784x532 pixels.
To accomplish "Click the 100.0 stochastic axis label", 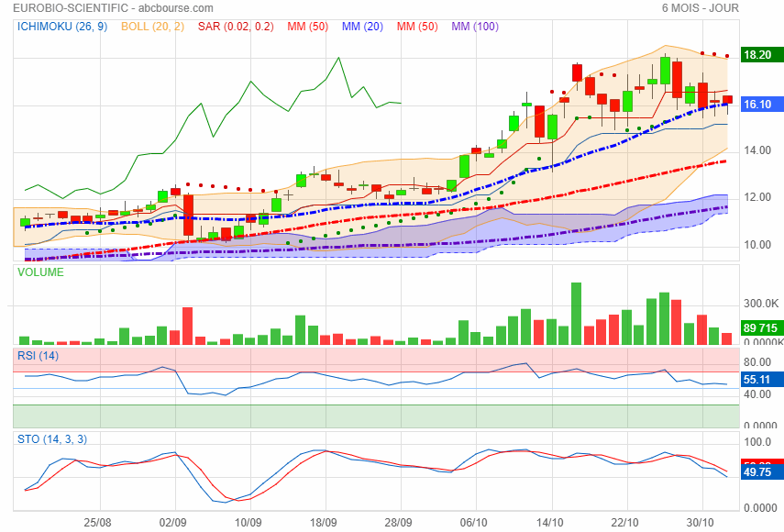I will (757, 442).
